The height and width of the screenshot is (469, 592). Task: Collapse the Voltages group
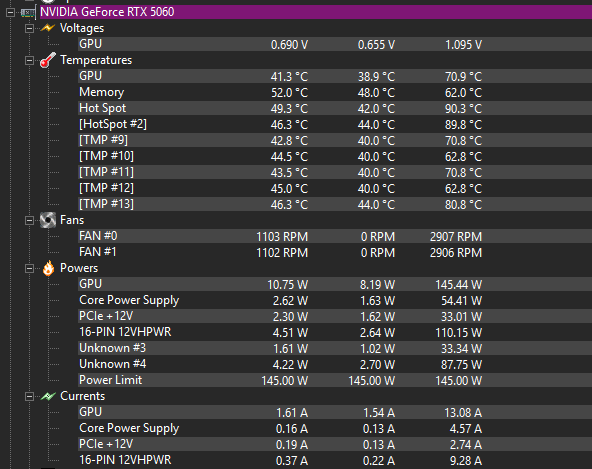[x=29, y=28]
